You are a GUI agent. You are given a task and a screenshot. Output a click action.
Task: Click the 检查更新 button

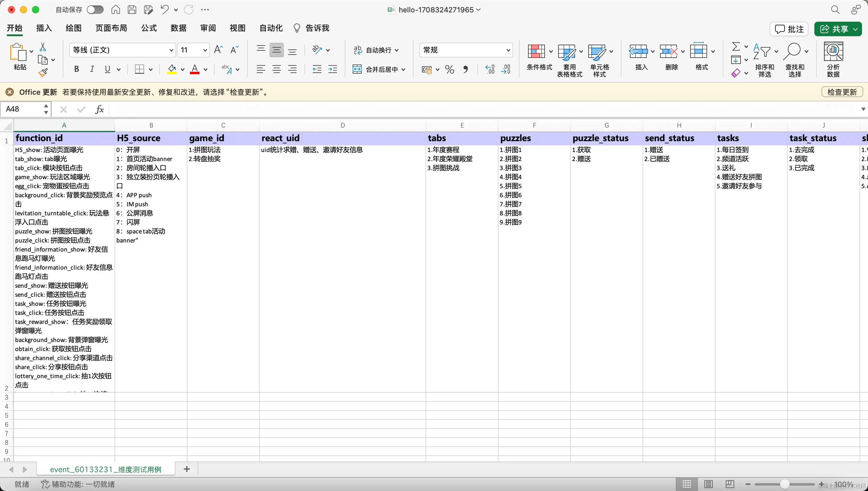pyautogui.click(x=842, y=92)
